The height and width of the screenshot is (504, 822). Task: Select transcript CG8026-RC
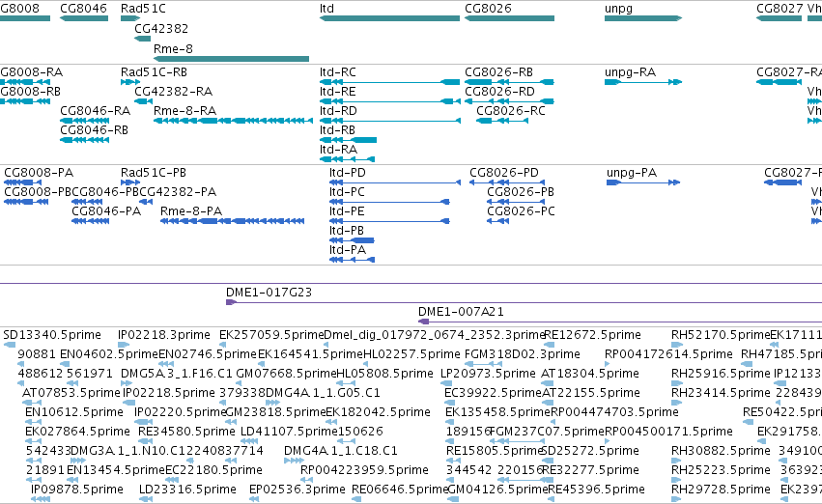coord(501,121)
